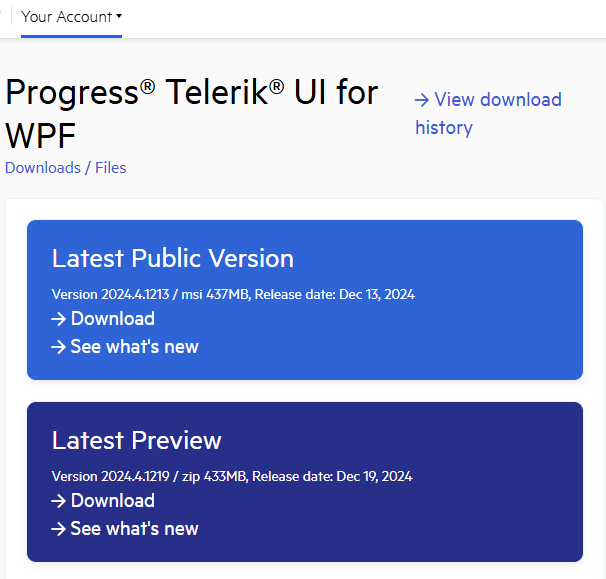Click the arrow icon beside the preview Download
This screenshot has height=579, width=606.
(59, 501)
